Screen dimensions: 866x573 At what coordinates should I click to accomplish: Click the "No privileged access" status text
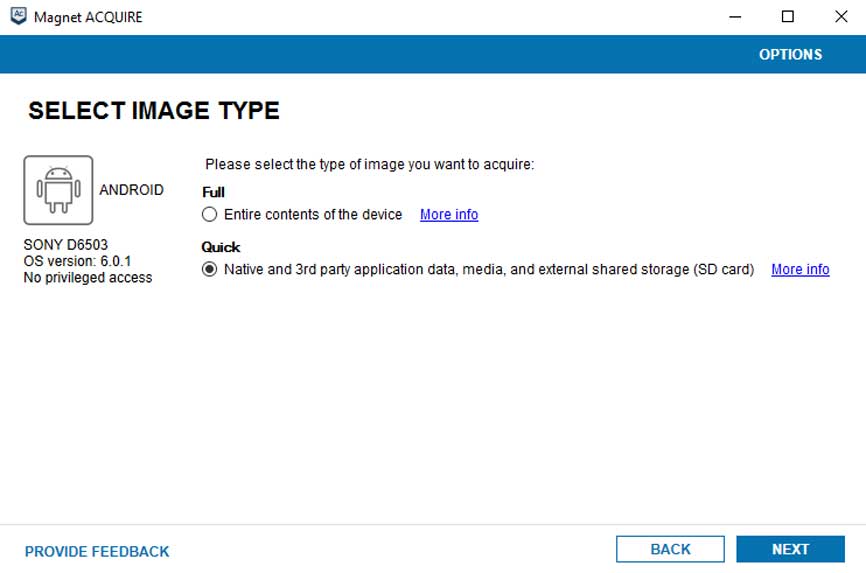88,278
